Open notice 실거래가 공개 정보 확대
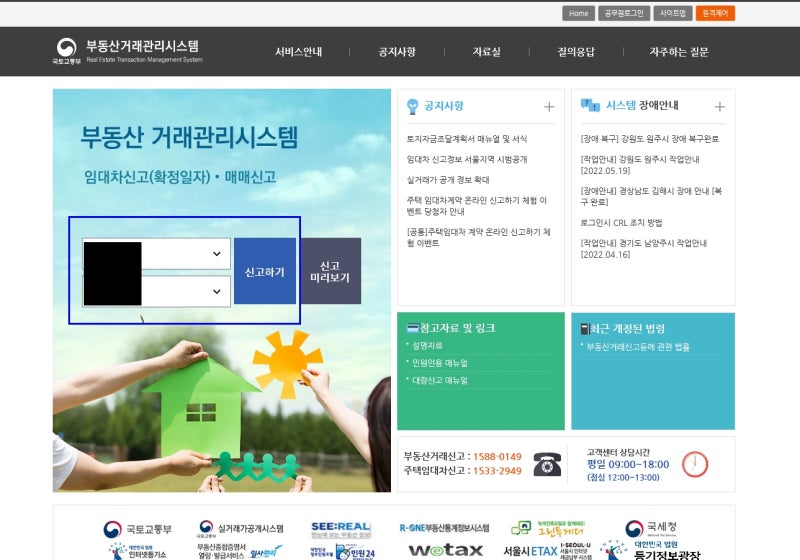800x560 pixels. click(448, 180)
